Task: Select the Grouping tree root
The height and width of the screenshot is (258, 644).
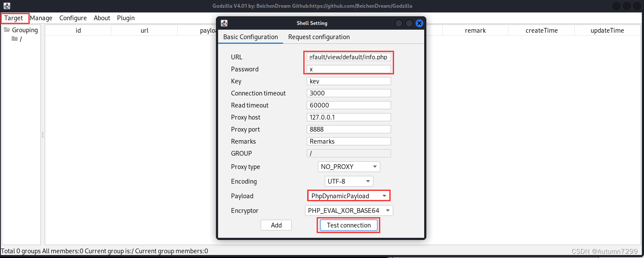Action: [25, 30]
